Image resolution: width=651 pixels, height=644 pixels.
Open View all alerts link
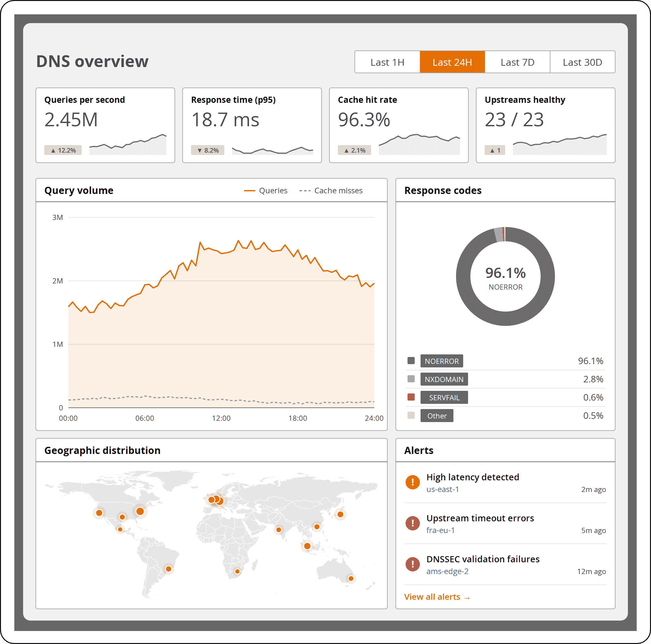pos(437,597)
